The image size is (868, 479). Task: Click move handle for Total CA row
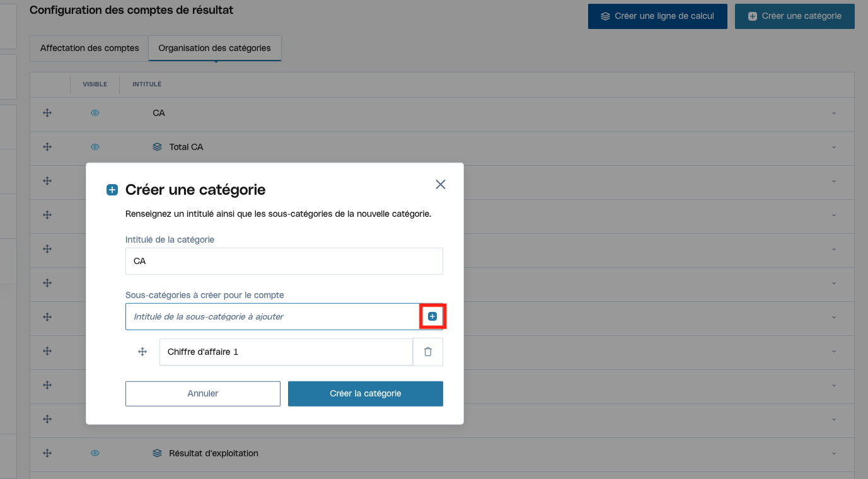(47, 147)
